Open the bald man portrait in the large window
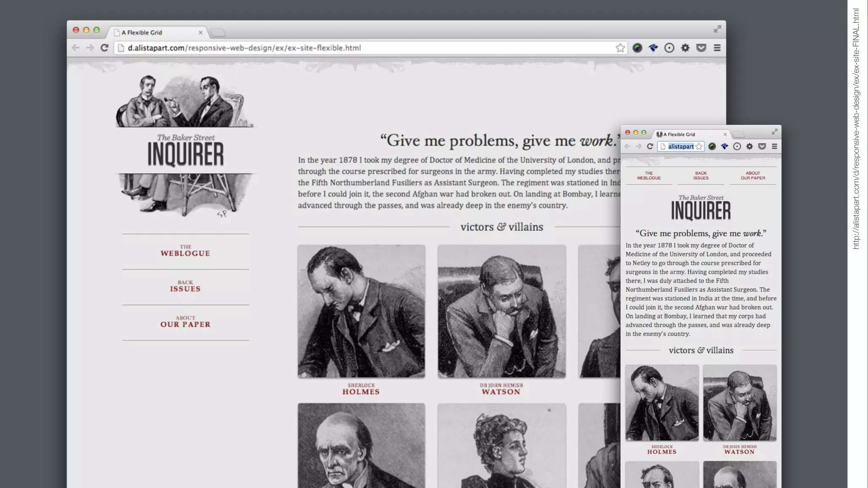 [x=361, y=445]
